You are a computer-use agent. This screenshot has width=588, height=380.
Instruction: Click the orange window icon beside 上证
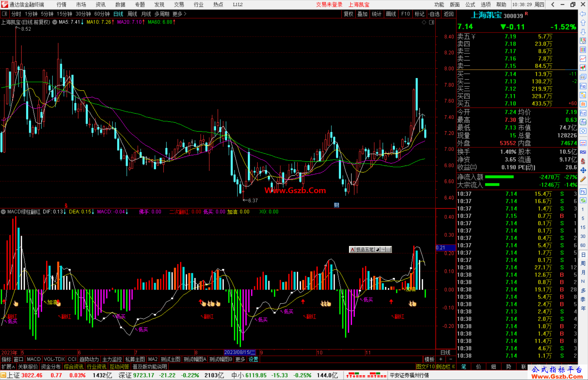(x=3, y=375)
